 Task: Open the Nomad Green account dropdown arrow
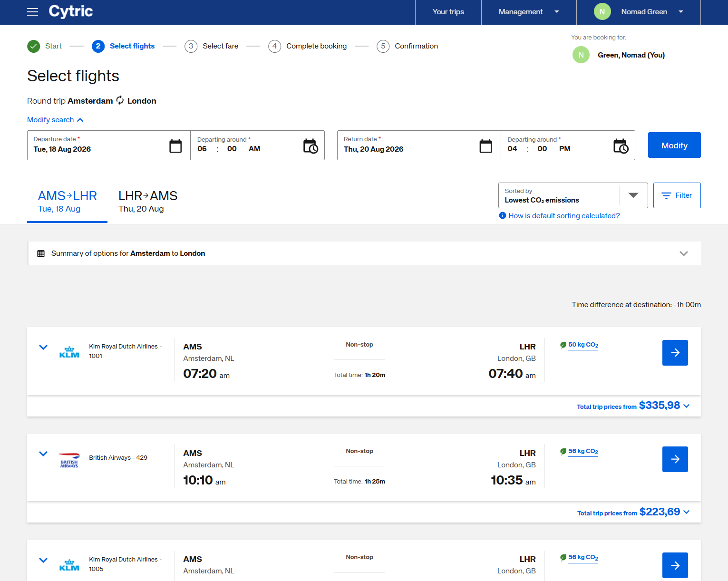coord(681,12)
